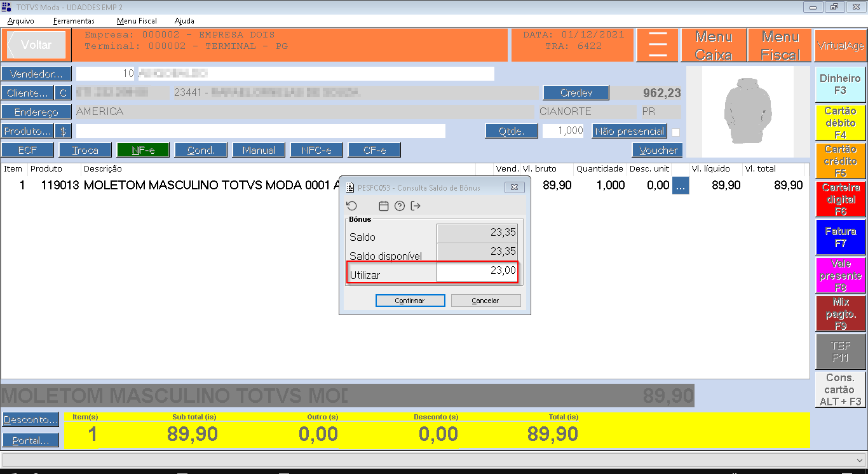Click Cons. cartão ALT + F3 button
Image resolution: width=868 pixels, height=474 pixels.
(841, 389)
